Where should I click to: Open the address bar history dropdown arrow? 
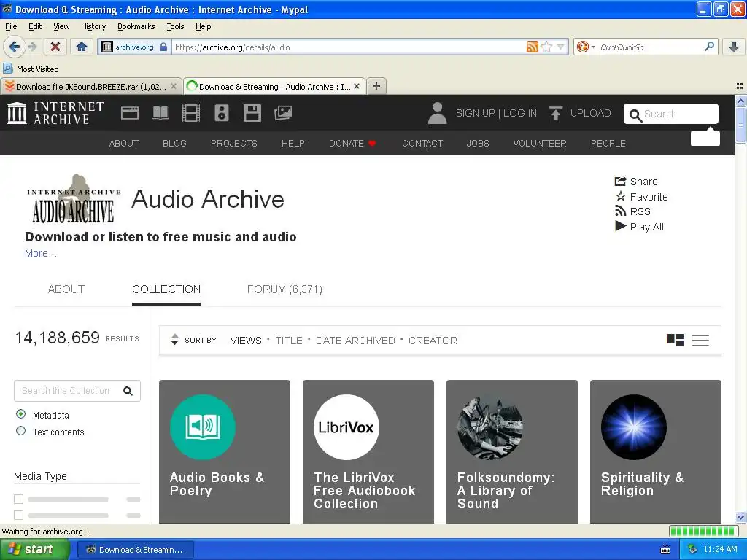561,47
